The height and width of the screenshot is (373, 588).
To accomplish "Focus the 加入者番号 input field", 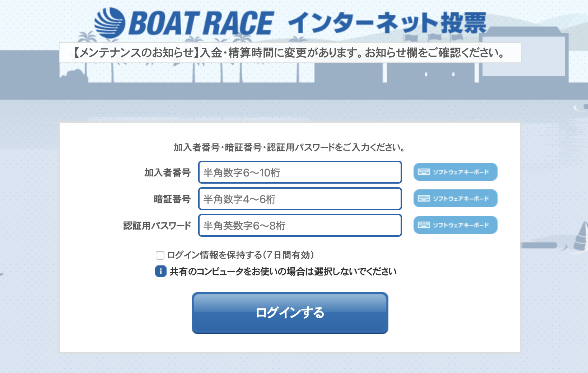I will coord(300,172).
